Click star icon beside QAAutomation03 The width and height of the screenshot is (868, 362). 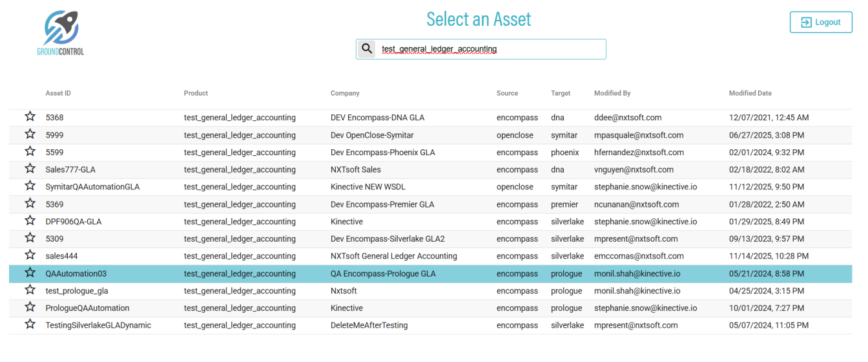tap(30, 273)
